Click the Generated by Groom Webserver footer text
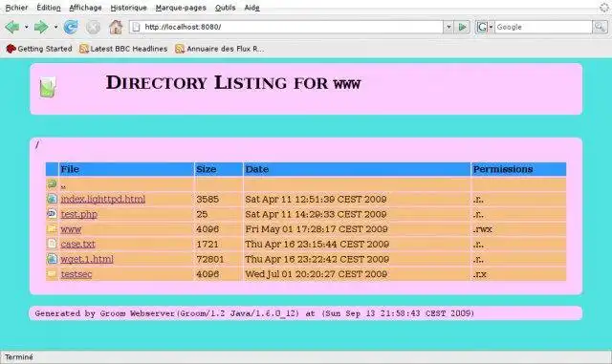This screenshot has height=364, width=612. 254,313
